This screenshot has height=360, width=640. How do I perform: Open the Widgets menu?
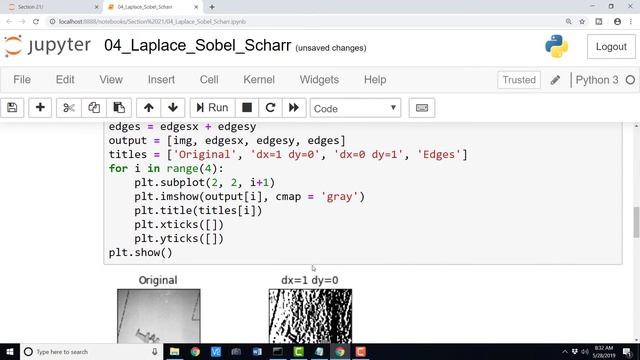(319, 80)
